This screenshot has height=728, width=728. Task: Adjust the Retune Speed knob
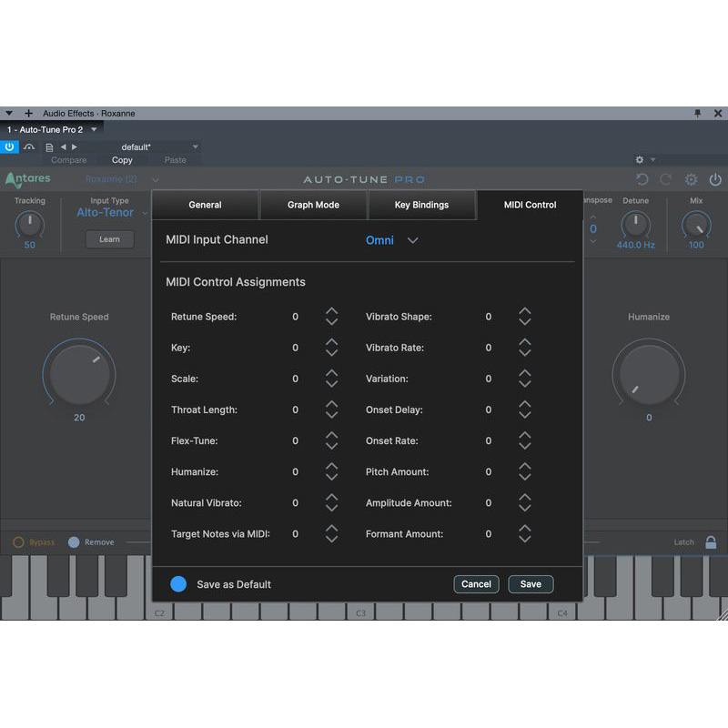tap(79, 373)
